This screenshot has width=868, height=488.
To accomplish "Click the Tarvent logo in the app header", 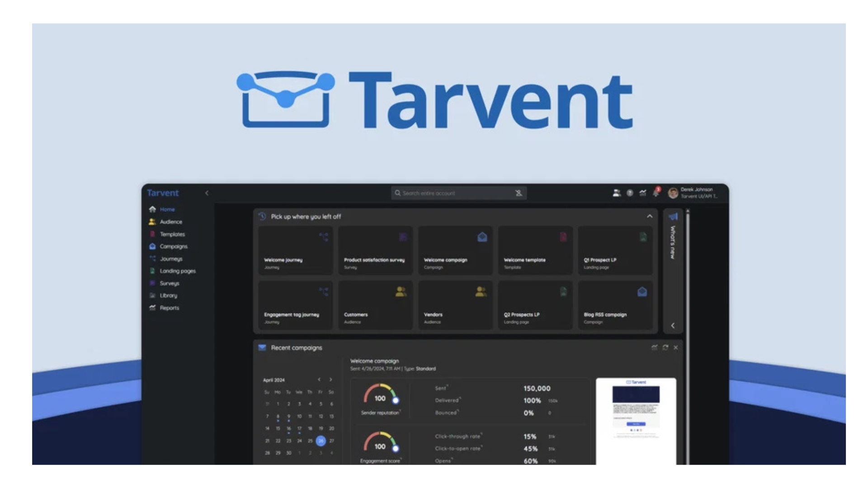I will 163,193.
